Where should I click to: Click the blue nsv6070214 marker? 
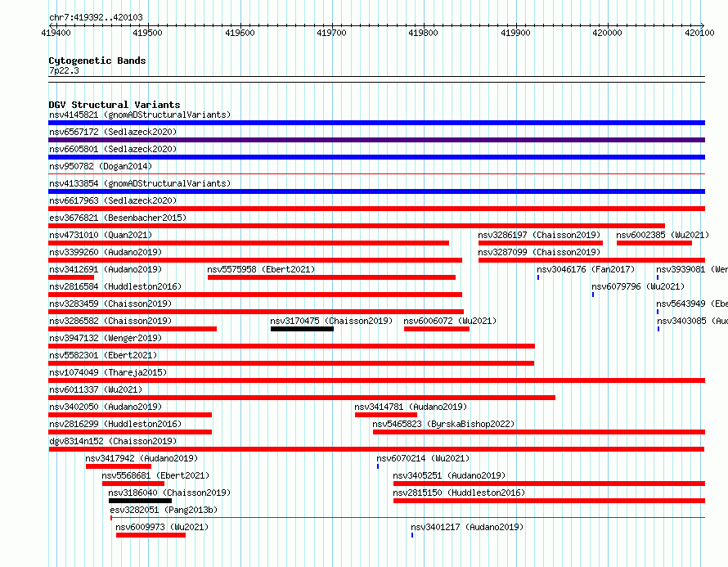pyautogui.click(x=378, y=466)
